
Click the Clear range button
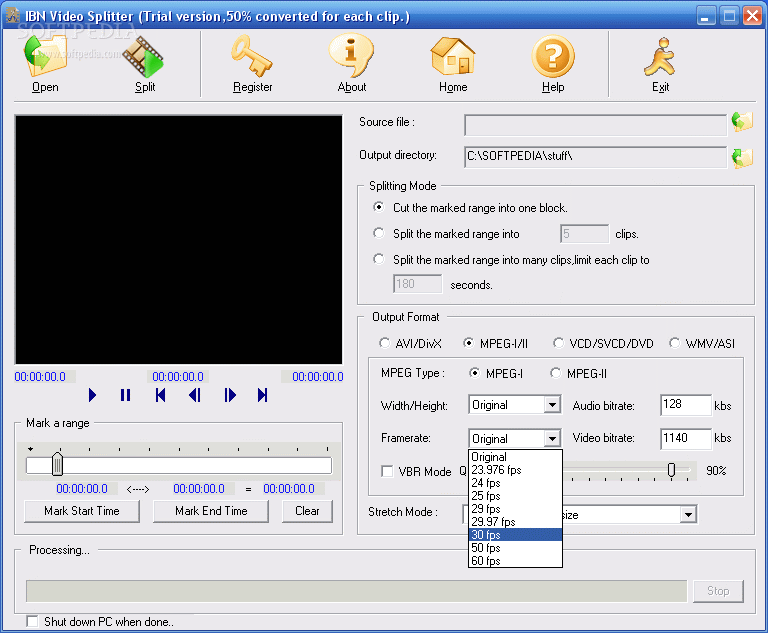coord(307,511)
